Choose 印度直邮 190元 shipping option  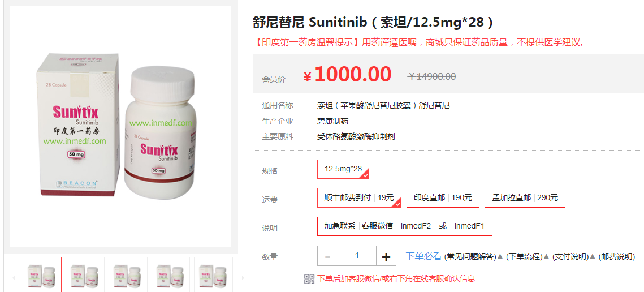click(x=443, y=197)
